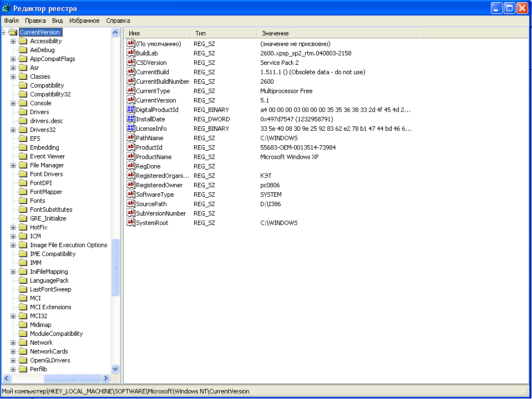532x399 pixels.
Task: Select the ModuleCompatibility key
Action: click(57, 334)
